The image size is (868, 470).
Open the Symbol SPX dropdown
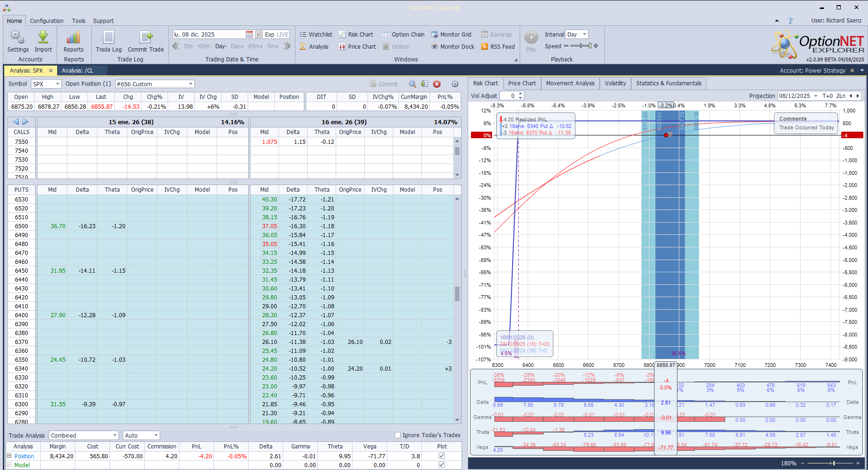tap(58, 84)
